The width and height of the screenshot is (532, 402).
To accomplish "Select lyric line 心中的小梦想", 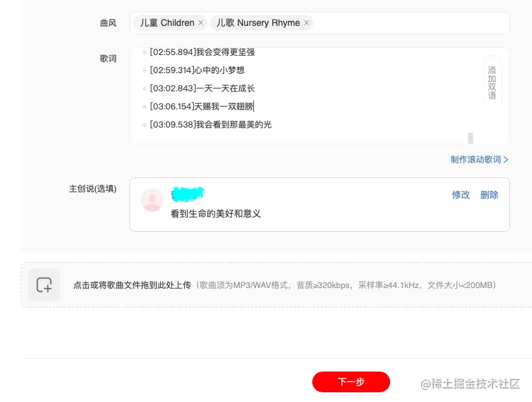I will [x=197, y=70].
